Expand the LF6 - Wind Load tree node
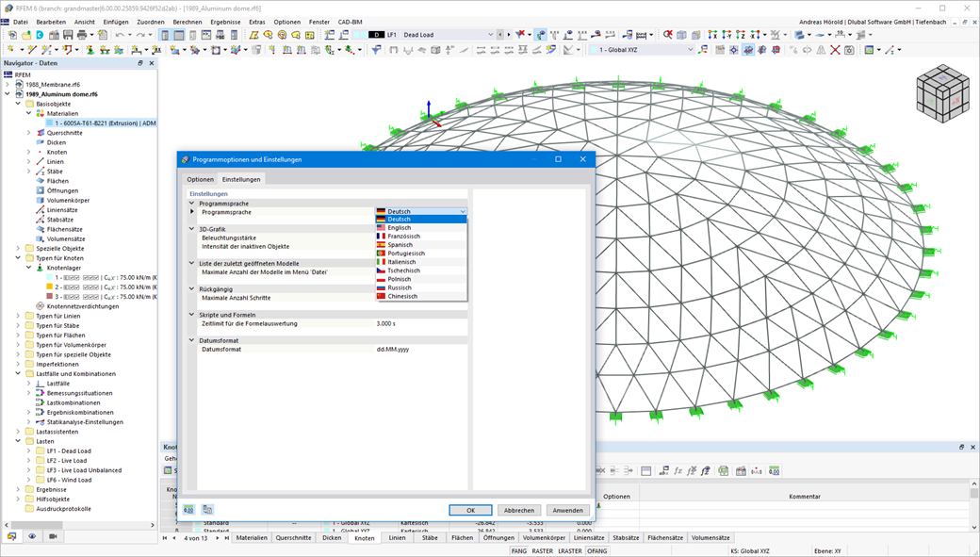The height and width of the screenshot is (557, 980). pyautogui.click(x=29, y=480)
